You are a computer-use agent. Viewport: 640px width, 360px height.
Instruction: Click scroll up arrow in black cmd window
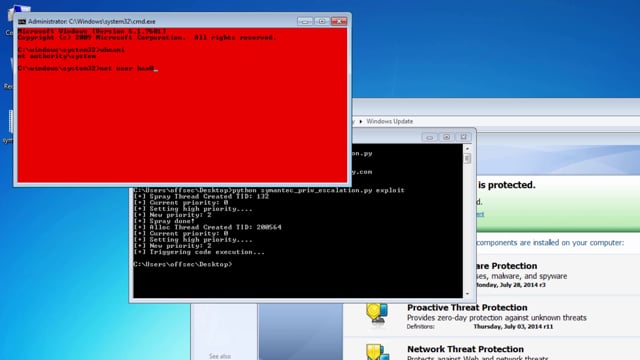467,149
